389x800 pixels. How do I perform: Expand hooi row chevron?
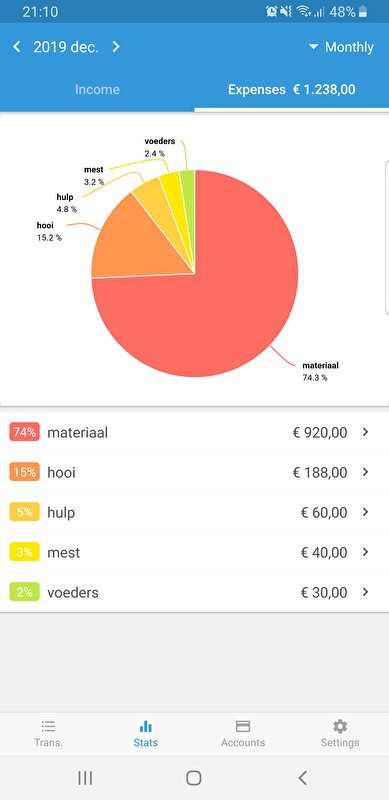[365, 472]
